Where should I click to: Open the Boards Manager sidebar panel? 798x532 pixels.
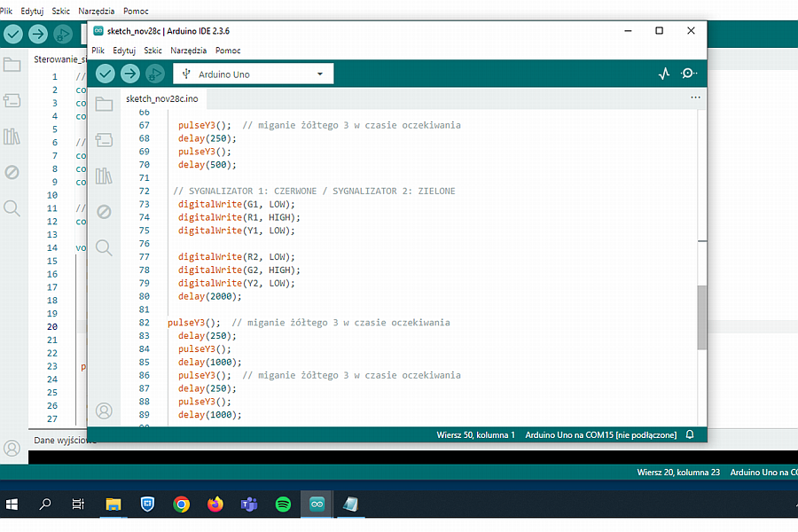[105, 140]
